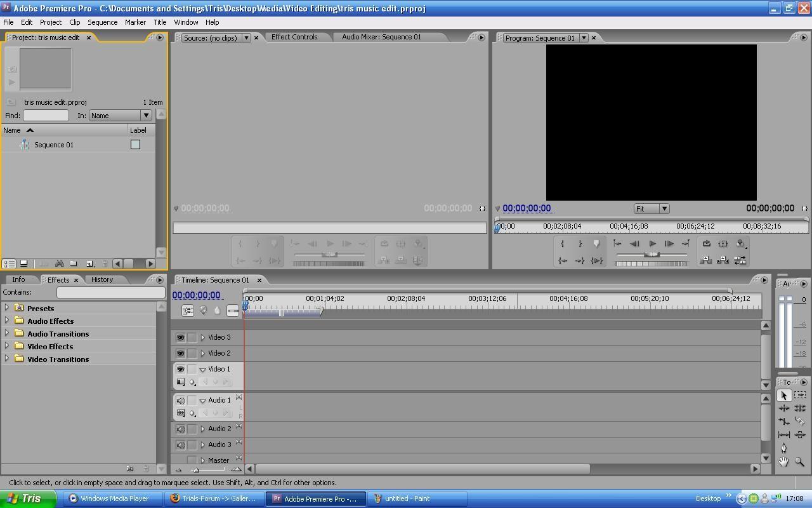This screenshot has width=812, height=508.
Task: Click Set In Point in Program monitor
Action: [563, 244]
